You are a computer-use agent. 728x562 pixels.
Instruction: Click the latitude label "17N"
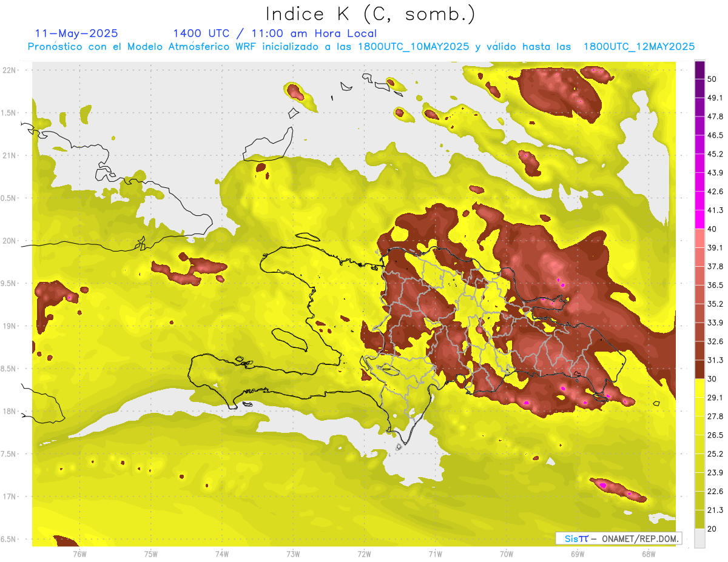tap(10, 497)
